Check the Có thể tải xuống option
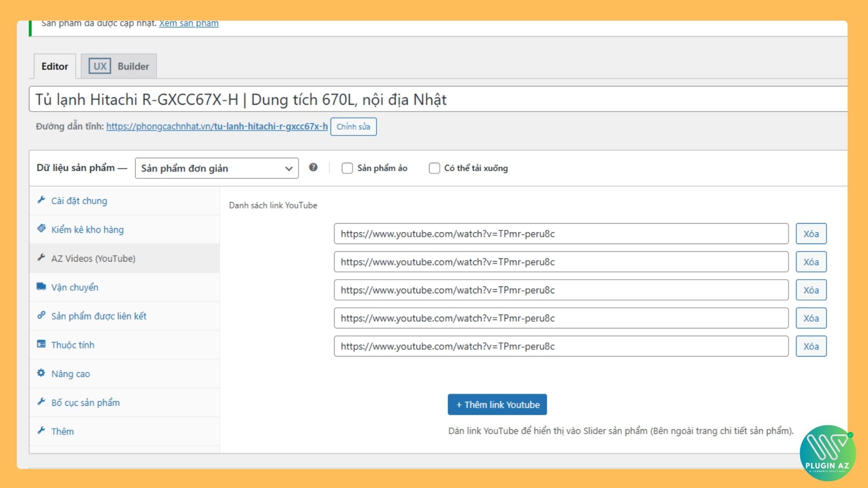Viewport: 868px width, 488px height. 434,168
